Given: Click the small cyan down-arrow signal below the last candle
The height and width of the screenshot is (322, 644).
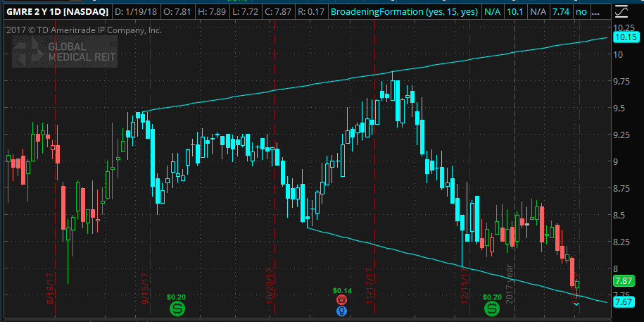Looking at the screenshot, I should click(576, 304).
